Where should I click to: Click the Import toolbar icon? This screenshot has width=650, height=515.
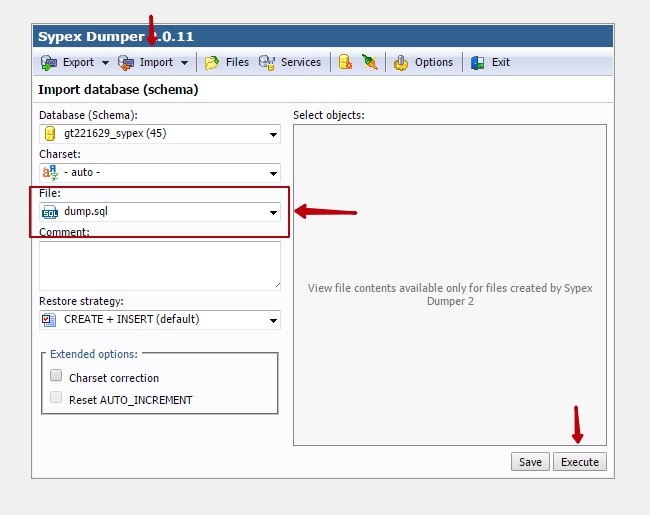tap(126, 63)
